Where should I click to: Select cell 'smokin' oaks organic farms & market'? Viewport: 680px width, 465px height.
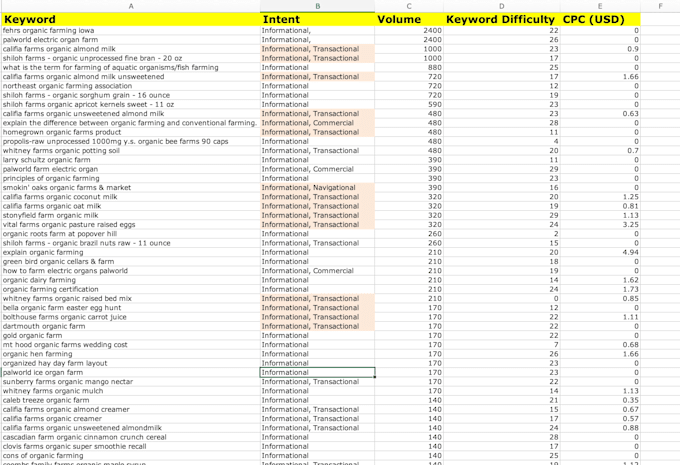(131, 187)
